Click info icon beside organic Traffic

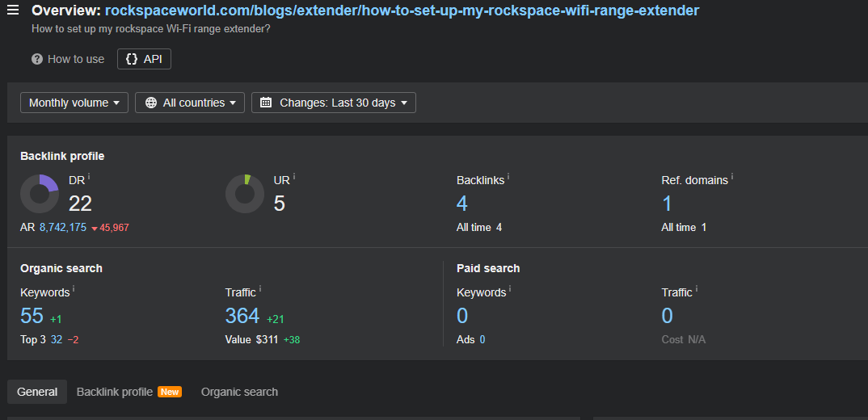(260, 288)
